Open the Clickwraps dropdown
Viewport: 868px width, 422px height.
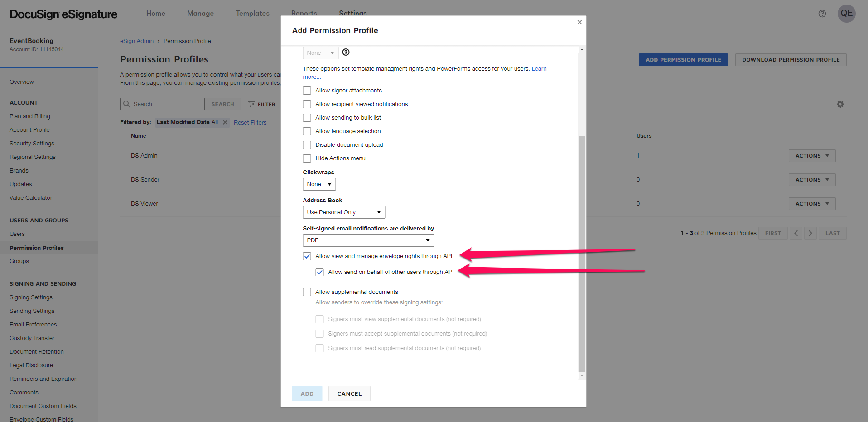tap(319, 184)
